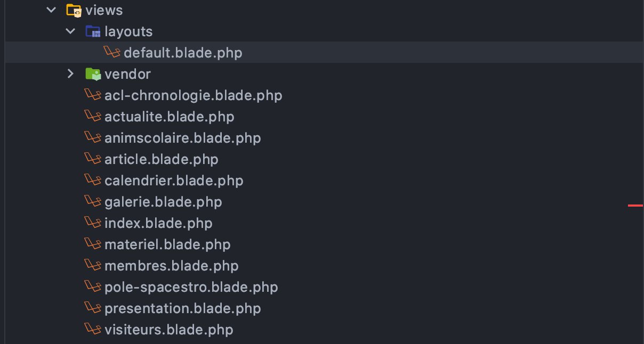Select materiel.blade.php in the tree
This screenshot has width=644, height=344.
pos(167,244)
